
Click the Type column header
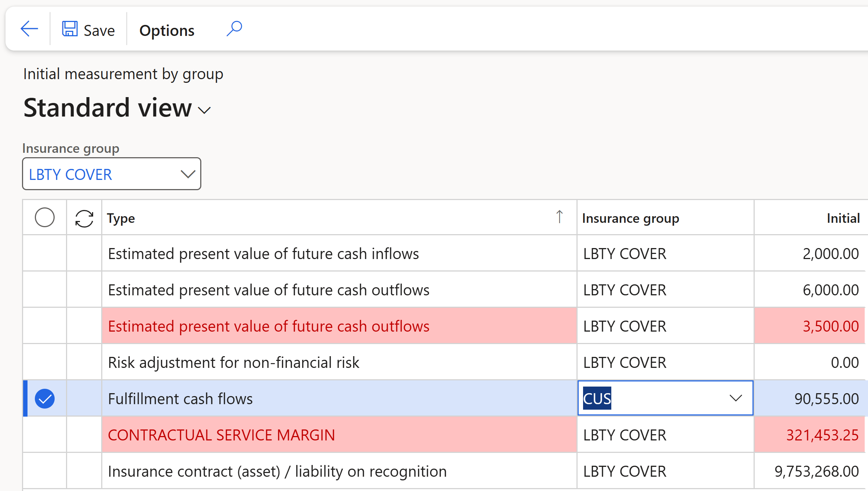point(121,218)
